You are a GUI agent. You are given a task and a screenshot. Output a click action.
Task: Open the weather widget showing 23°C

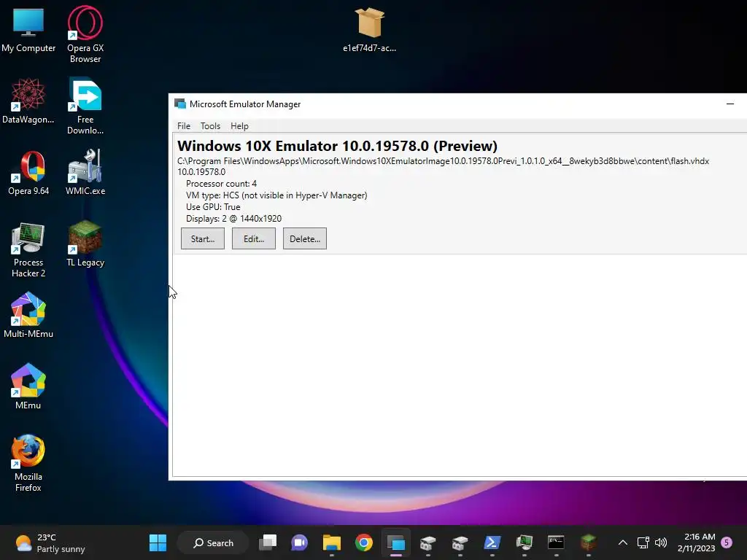[x=50, y=542]
